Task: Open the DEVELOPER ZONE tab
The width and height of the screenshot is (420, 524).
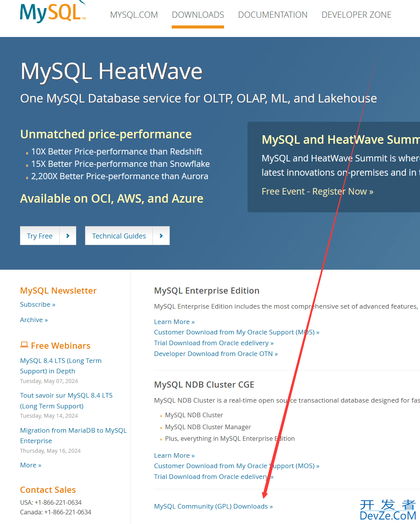Action: pyautogui.click(x=356, y=15)
